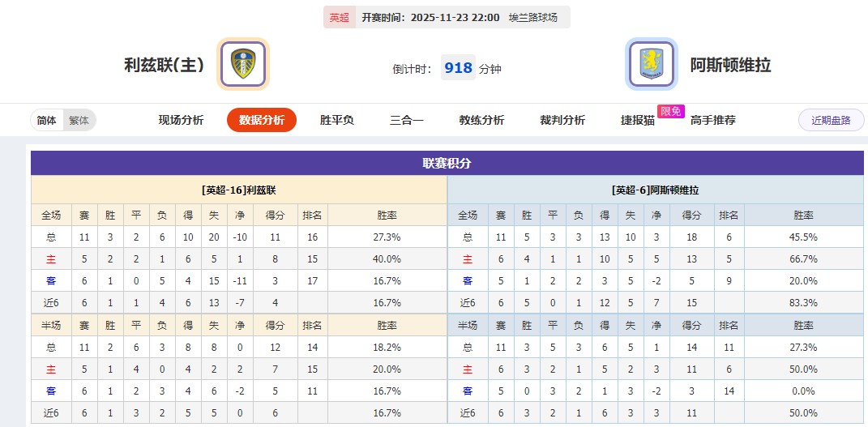Open the 现场分析 tab

tap(181, 120)
